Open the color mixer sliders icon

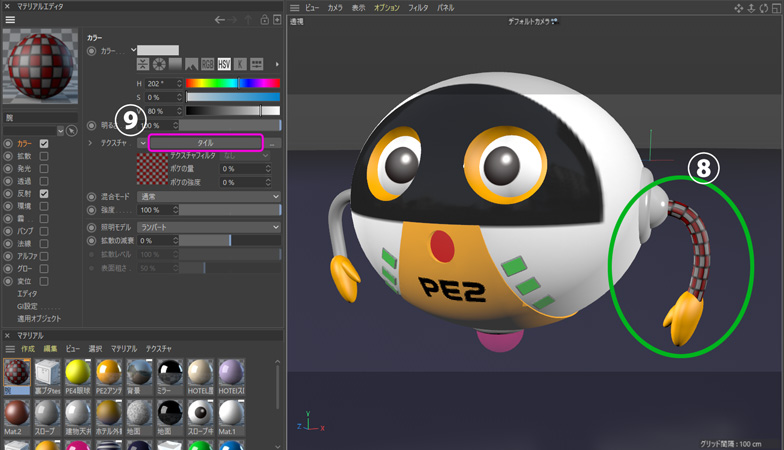[257, 64]
